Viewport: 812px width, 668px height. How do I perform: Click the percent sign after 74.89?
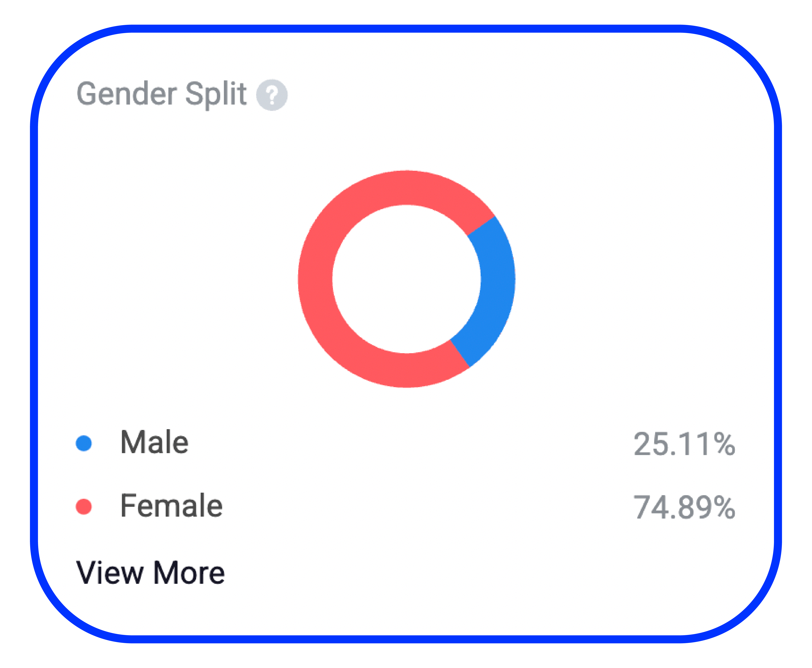[x=724, y=507]
